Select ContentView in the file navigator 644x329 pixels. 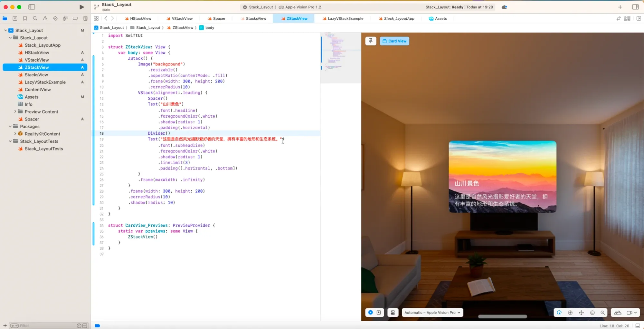coord(38,90)
